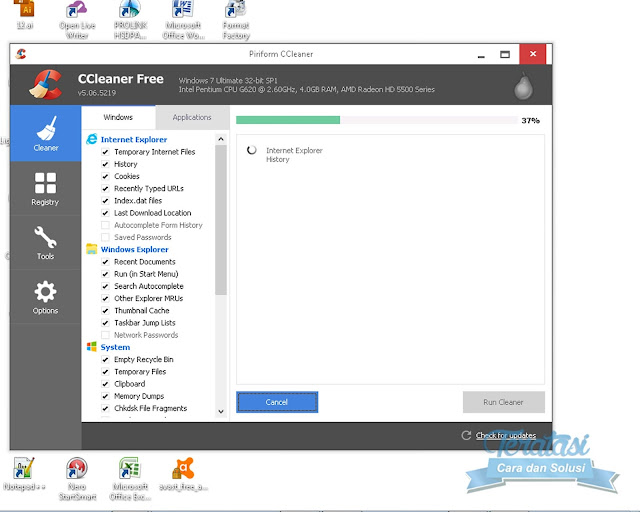Click the cleaning progress bar
This screenshot has width=640, height=512.
click(377, 120)
